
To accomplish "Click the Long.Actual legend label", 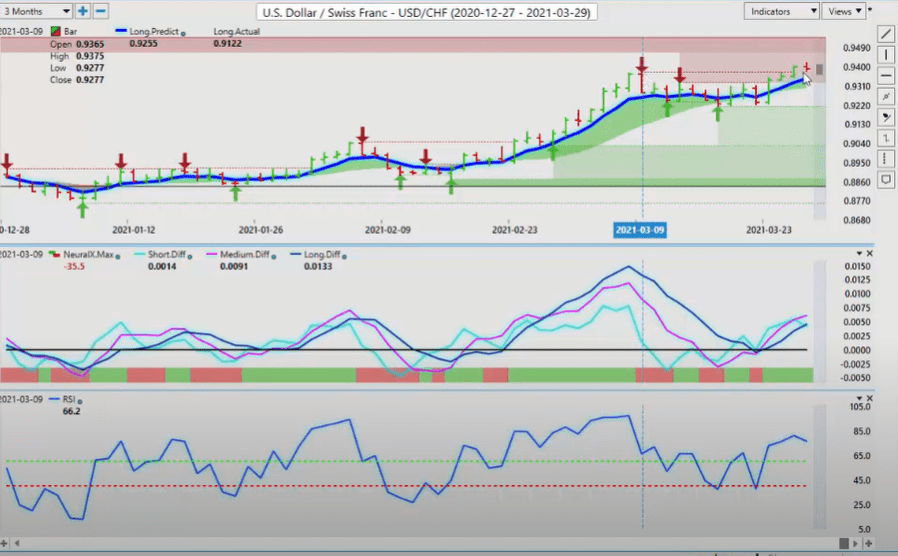I will [x=237, y=31].
